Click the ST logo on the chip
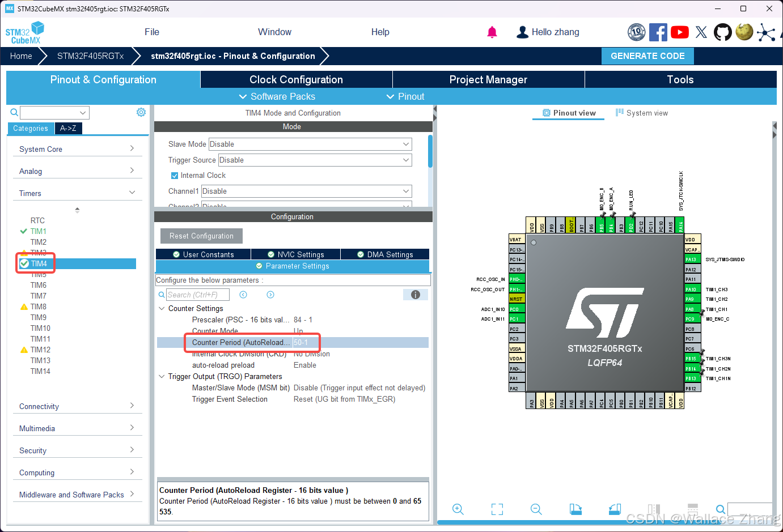 [605, 313]
